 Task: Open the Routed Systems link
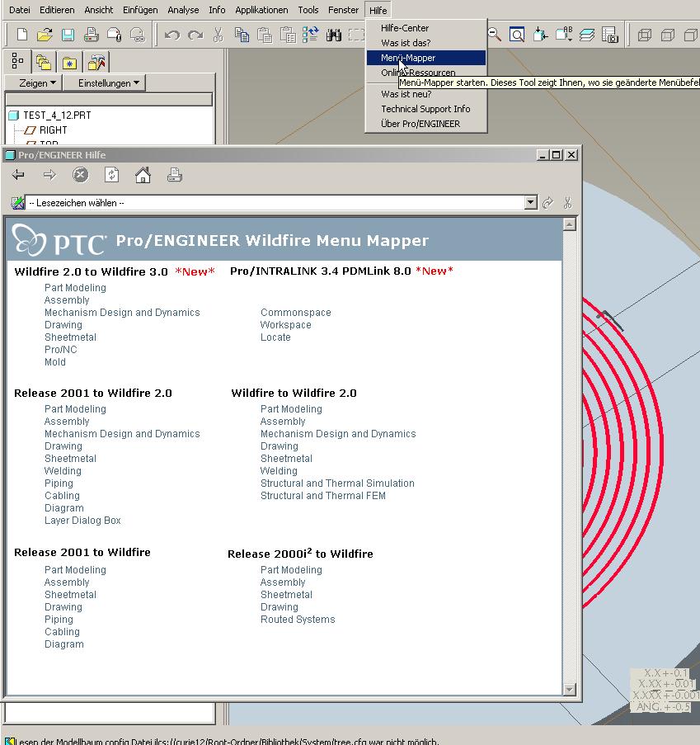coord(298,620)
